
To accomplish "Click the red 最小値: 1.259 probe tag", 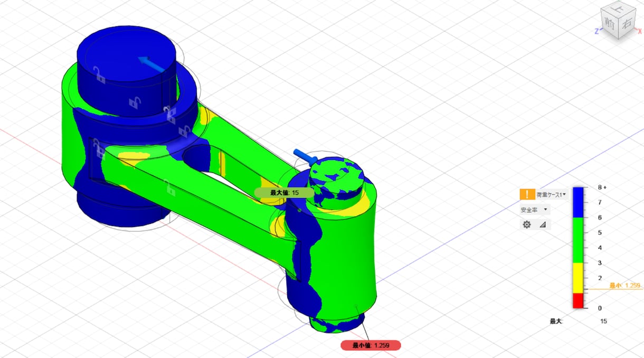I will click(371, 345).
